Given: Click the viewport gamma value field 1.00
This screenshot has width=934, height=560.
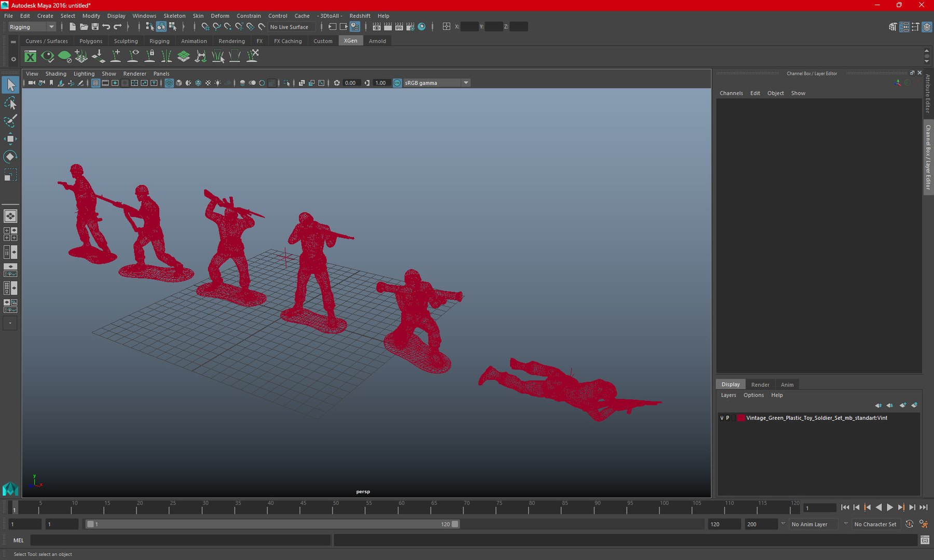Looking at the screenshot, I should pos(381,83).
